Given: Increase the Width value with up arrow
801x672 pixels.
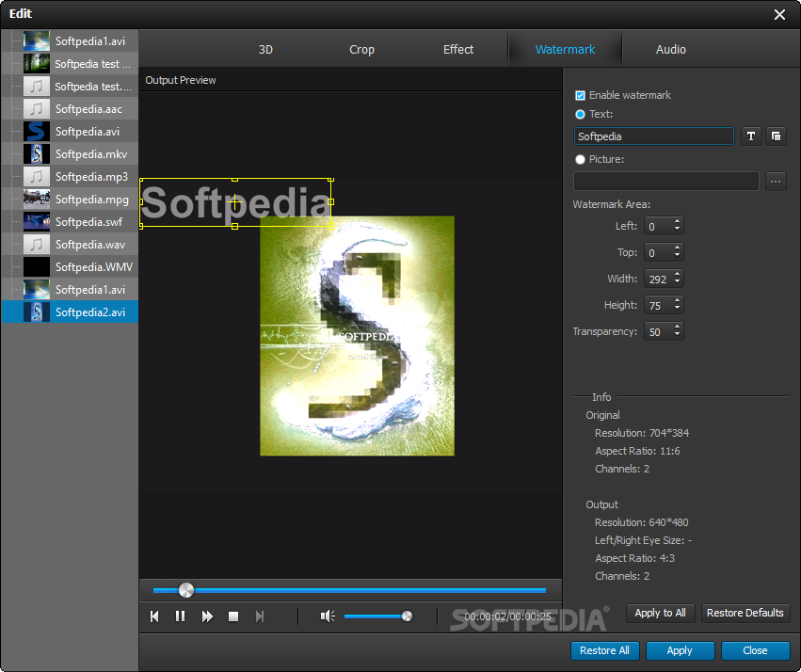Looking at the screenshot, I should click(677, 274).
